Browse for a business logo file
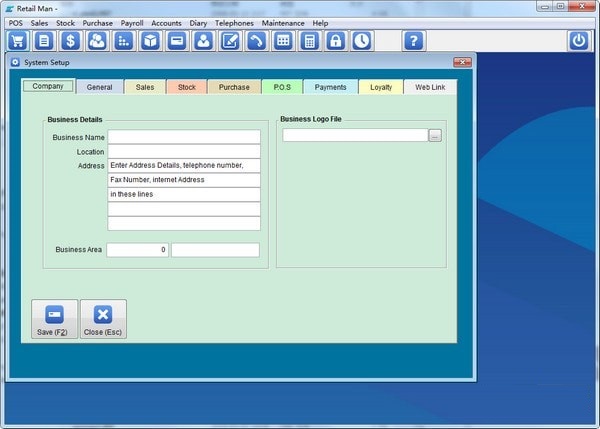 (435, 135)
